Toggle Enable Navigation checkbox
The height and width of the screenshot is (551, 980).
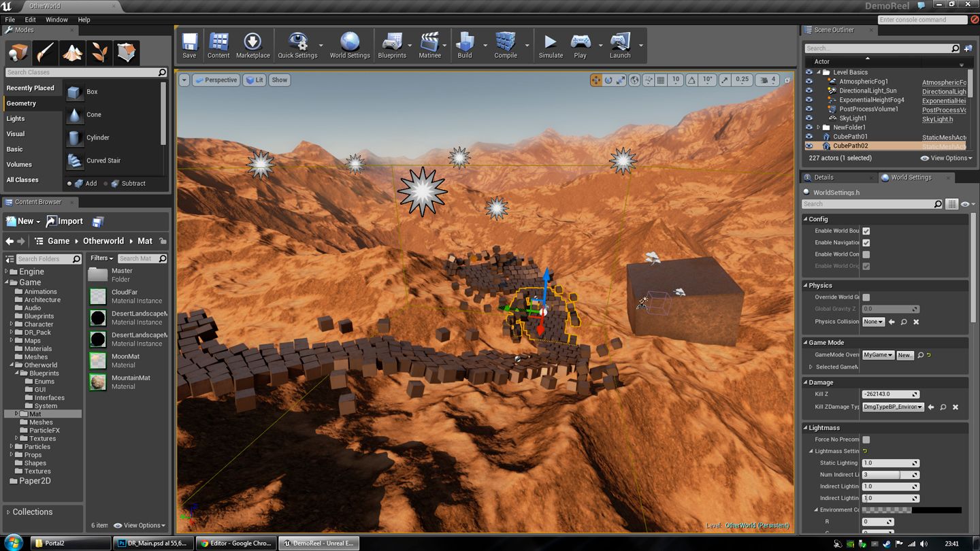866,242
